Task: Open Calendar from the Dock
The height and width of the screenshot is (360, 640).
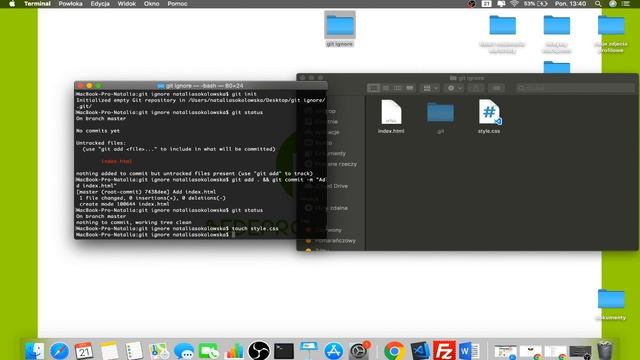Action: (x=84, y=351)
